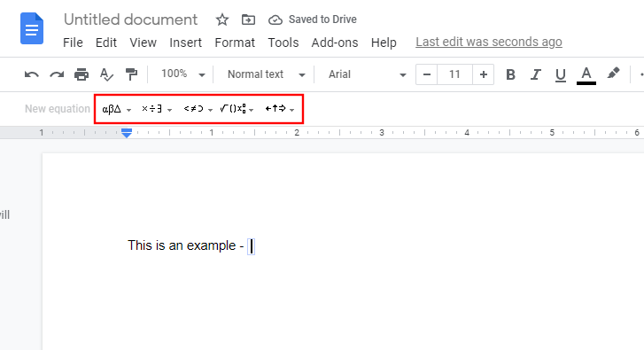Select the Paint format roller icon
Screen dimensions: 644x350
click(x=131, y=74)
